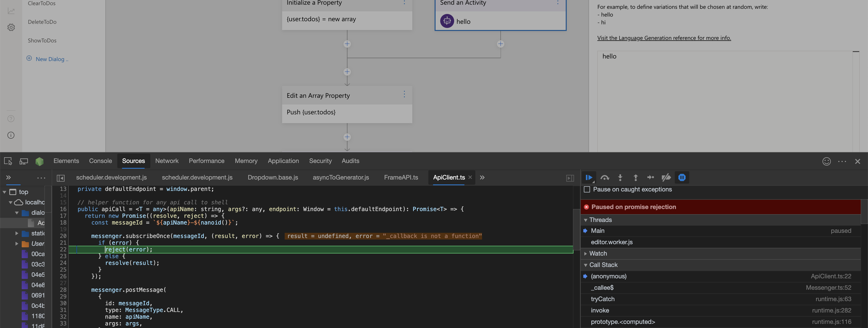The width and height of the screenshot is (868, 328).
Task: Deactivate all breakpoints
Action: pyautogui.click(x=666, y=177)
